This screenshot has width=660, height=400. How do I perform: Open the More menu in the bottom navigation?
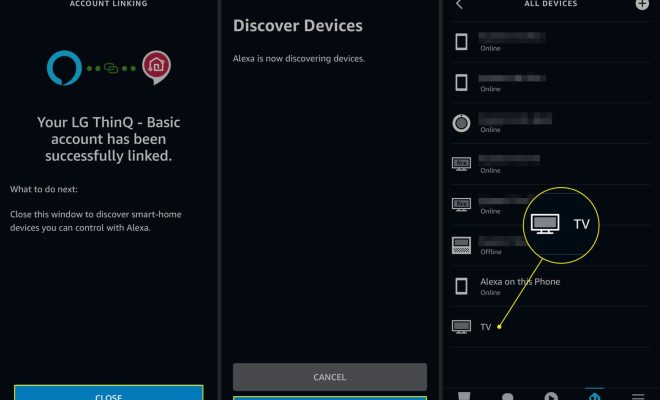pyautogui.click(x=638, y=396)
